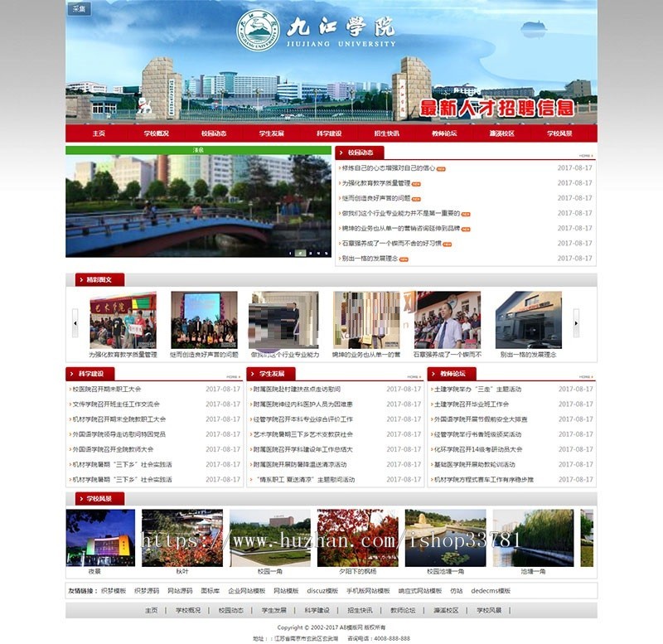Open article 校医院召开期末职工大会

click(107, 389)
